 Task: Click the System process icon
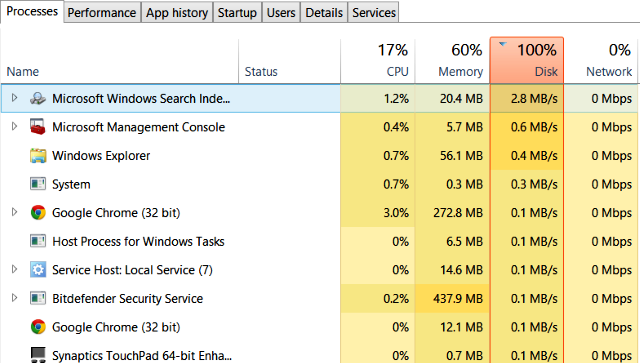tap(38, 184)
